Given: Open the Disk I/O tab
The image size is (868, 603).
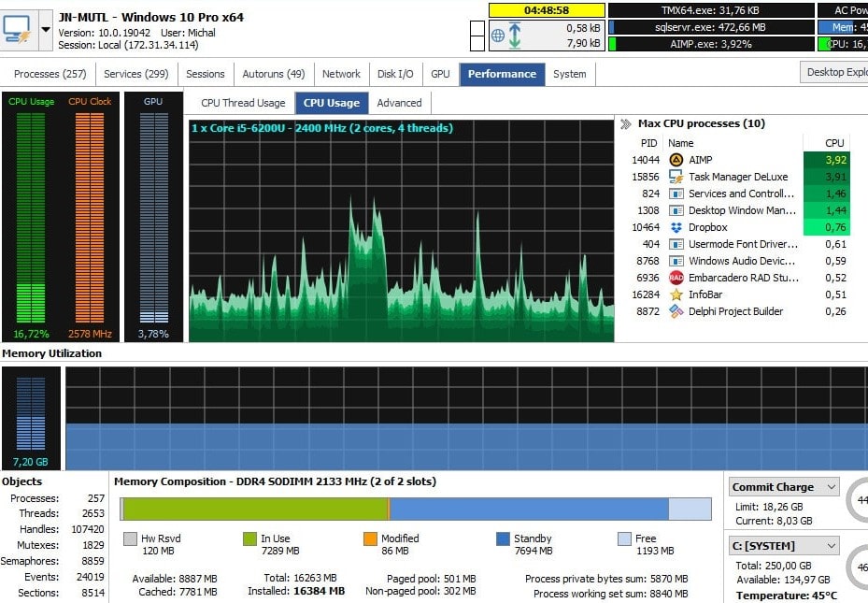Looking at the screenshot, I should (x=395, y=74).
